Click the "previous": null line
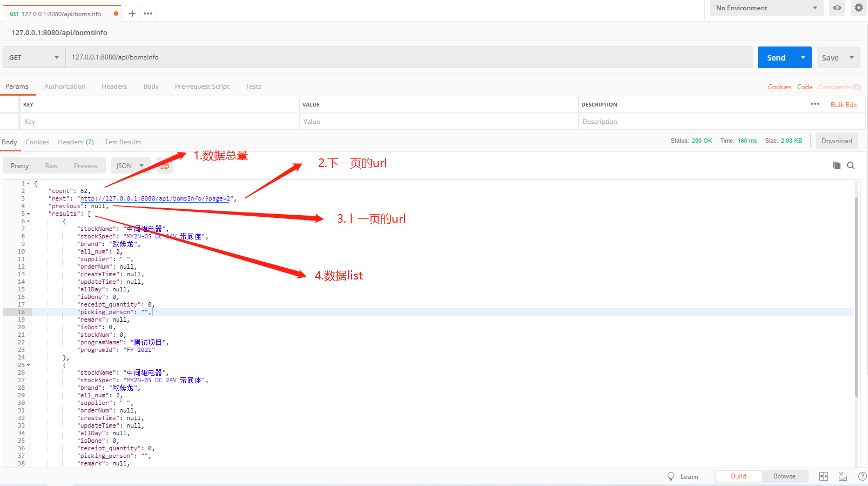 click(78, 206)
